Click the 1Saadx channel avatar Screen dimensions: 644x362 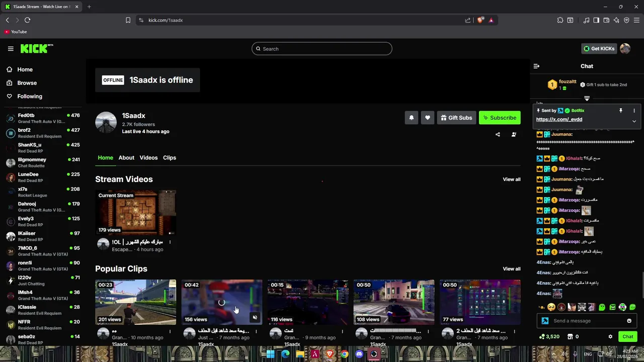click(106, 123)
